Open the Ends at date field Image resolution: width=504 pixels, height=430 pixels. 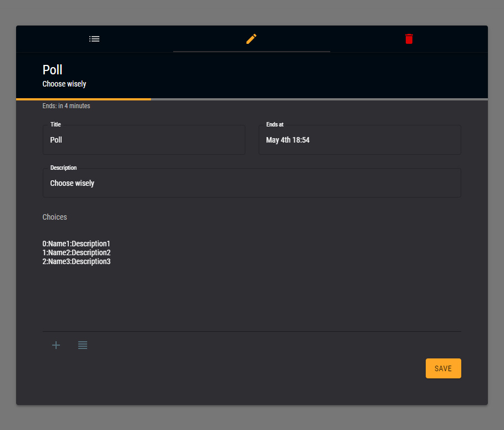pos(359,140)
